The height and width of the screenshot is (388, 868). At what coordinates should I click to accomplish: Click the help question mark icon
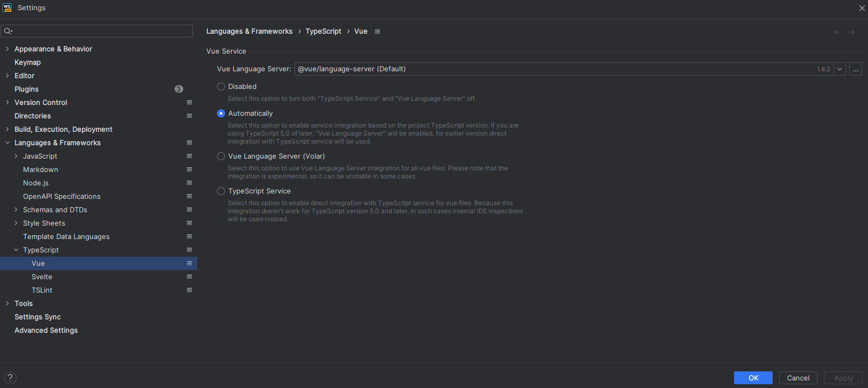tap(10, 378)
